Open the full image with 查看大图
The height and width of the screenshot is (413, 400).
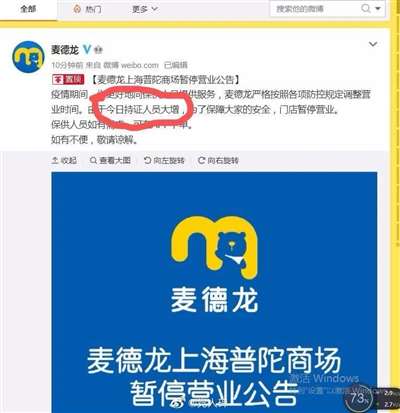point(110,160)
